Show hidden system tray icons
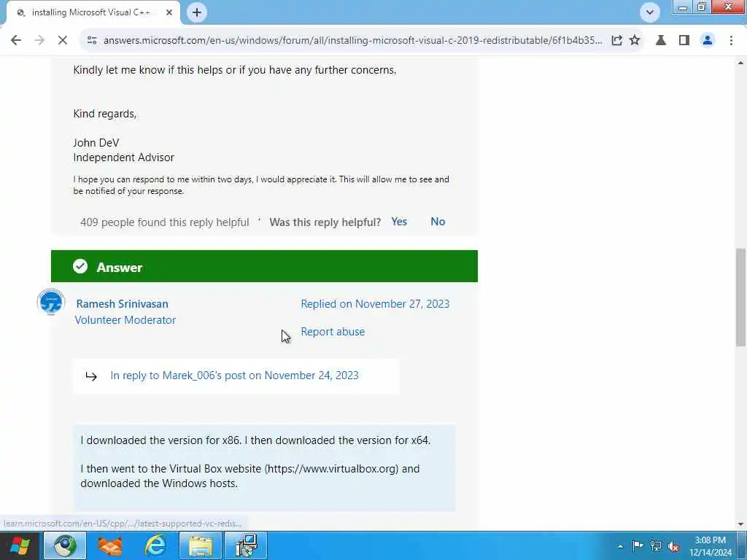The image size is (747, 560). coord(620,546)
